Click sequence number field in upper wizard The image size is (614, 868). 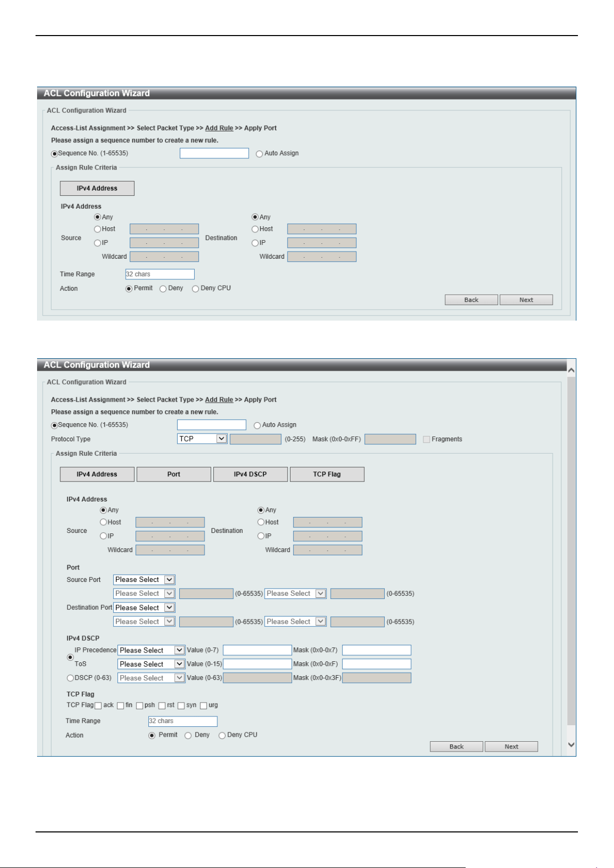point(214,153)
